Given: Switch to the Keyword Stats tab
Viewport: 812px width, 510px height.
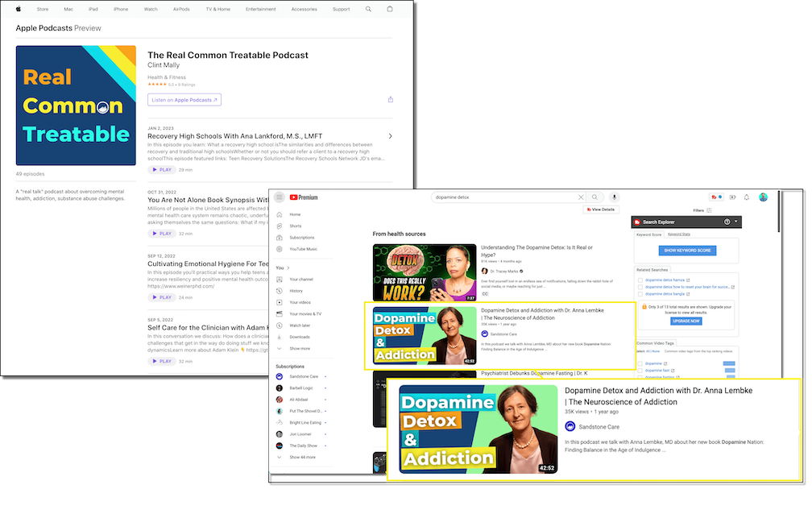Looking at the screenshot, I should [679, 234].
